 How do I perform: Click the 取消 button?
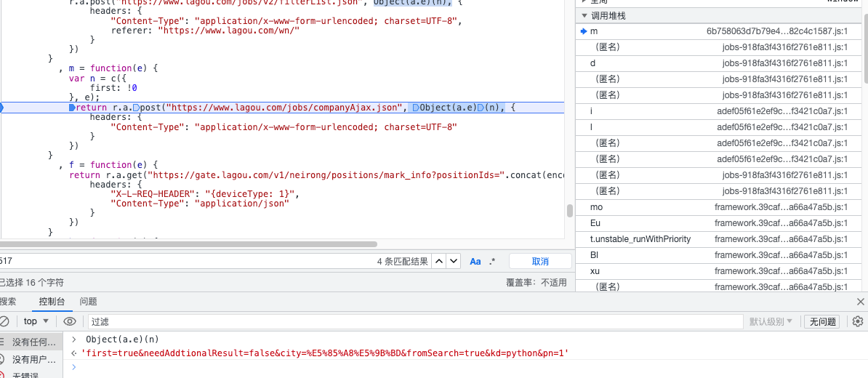point(540,261)
